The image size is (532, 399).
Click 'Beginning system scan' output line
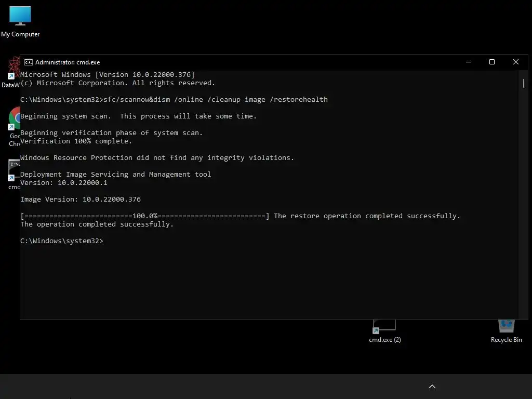[x=138, y=116]
